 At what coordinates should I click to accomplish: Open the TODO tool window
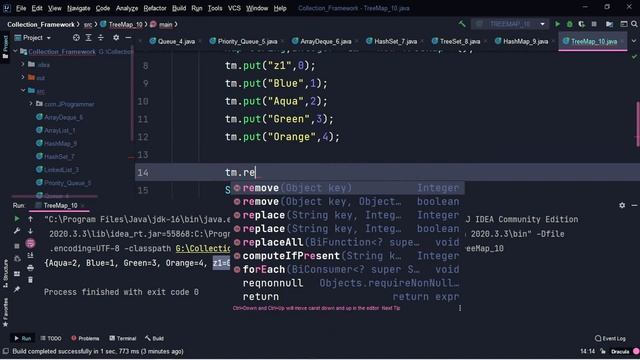(51, 338)
